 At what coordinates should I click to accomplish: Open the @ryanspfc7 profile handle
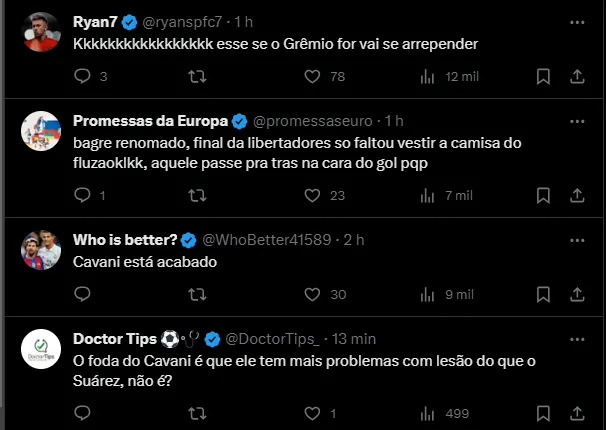189,21
